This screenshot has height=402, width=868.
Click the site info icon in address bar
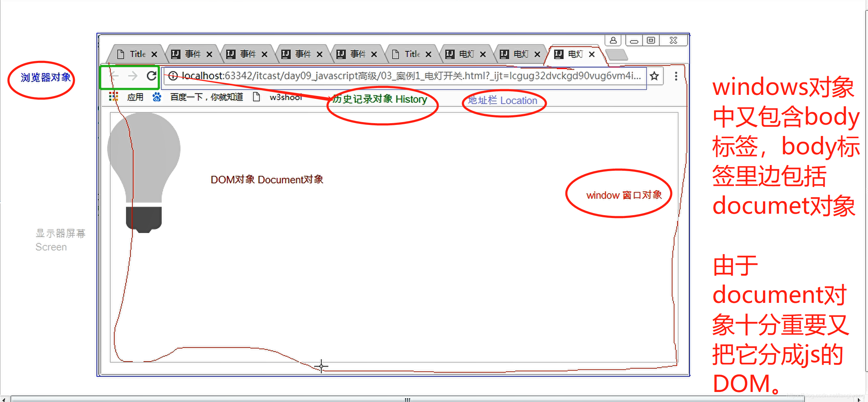coord(173,76)
